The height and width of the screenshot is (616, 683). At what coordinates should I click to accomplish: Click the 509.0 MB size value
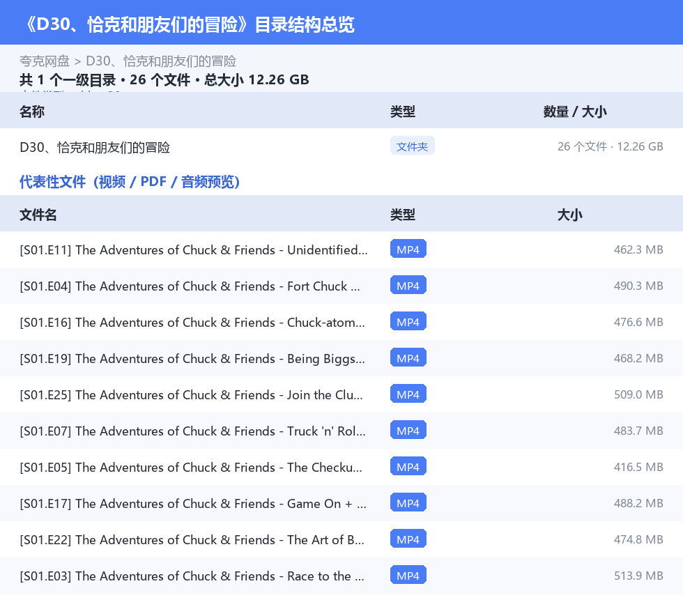pos(638,394)
